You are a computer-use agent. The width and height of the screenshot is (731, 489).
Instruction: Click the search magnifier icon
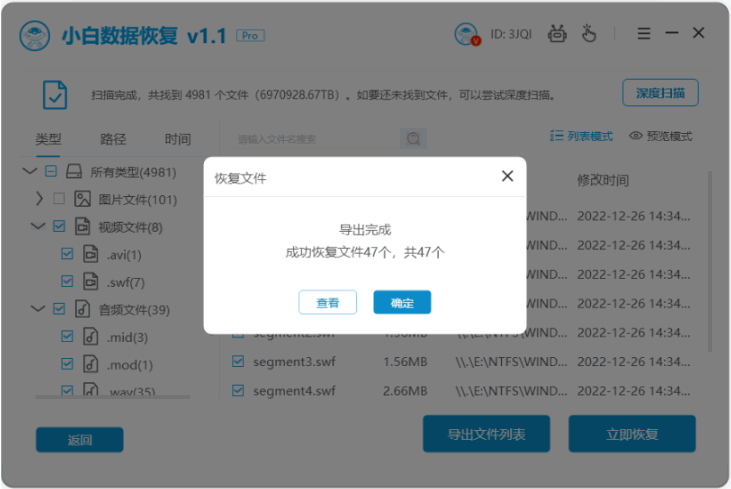point(413,139)
